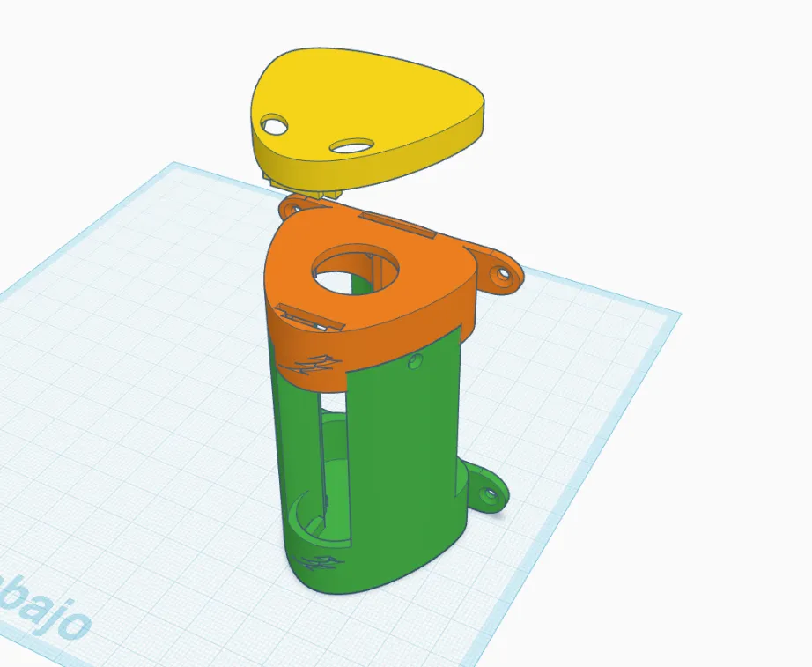Click the small round hole on green wall
Viewport: 812px width, 667px height.
[x=414, y=361]
